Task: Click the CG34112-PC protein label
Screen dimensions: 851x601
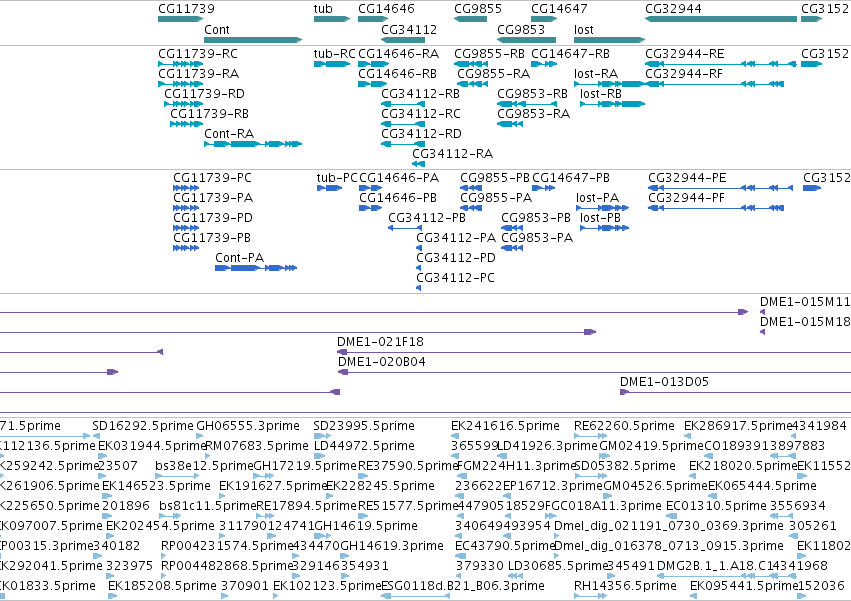Action: pos(455,279)
